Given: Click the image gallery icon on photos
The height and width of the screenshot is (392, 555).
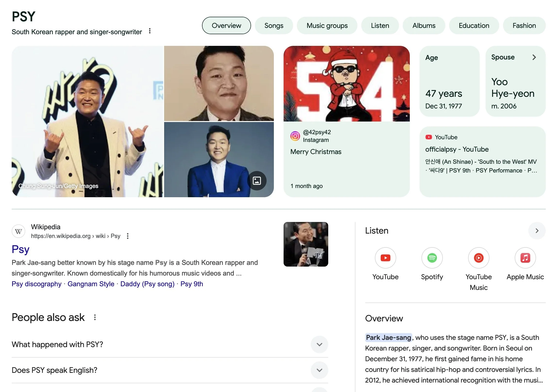Looking at the screenshot, I should point(257,181).
